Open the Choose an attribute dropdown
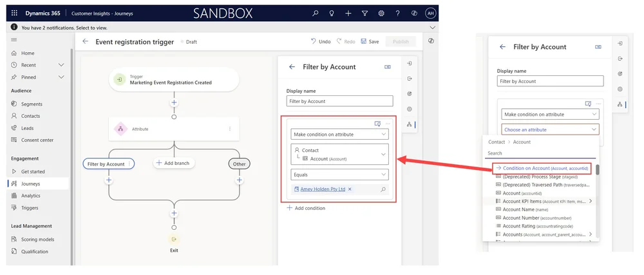The width and height of the screenshot is (644, 275). (x=550, y=129)
